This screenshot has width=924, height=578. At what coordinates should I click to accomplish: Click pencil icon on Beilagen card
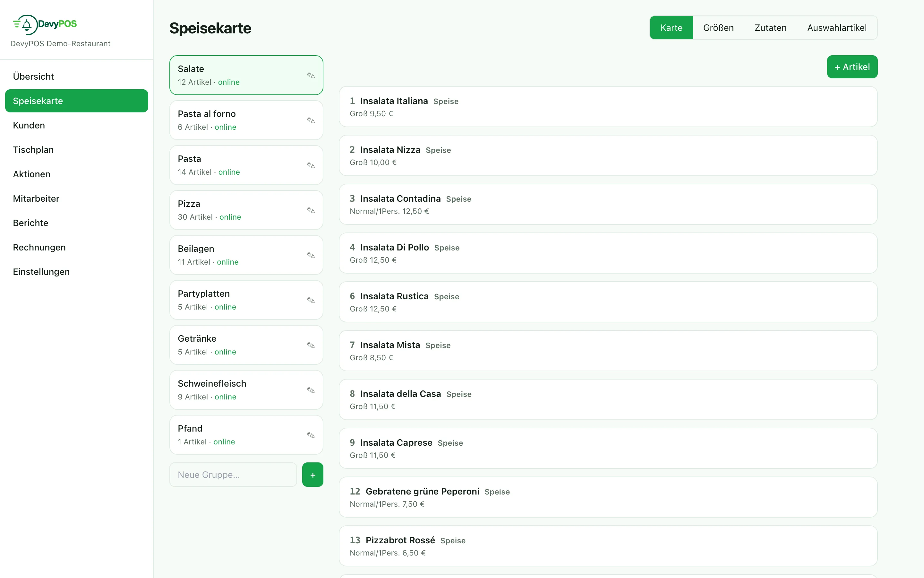(311, 255)
